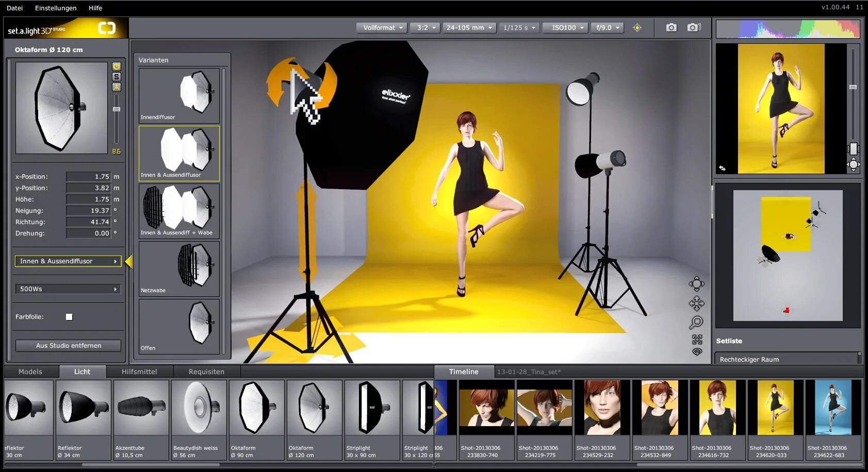This screenshot has height=472, width=868.
Task: Click the Aus Studio entfernen button
Action: pos(69,346)
